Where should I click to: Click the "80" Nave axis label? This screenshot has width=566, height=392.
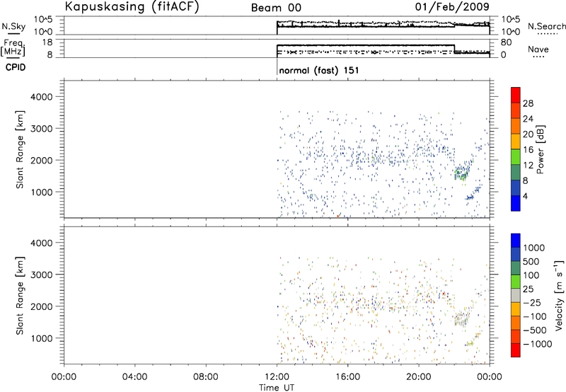coord(506,42)
